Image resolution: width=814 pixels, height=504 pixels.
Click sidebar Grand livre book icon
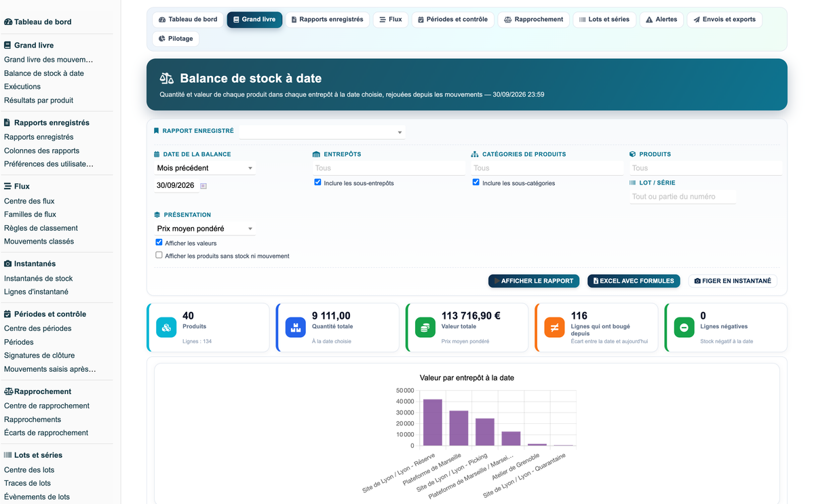[7, 45]
